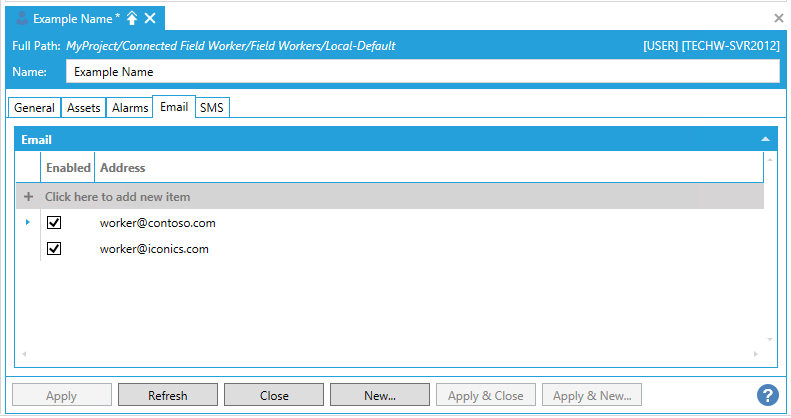Click the horizontal scrollbar right arrow
Screen dimensions: 791x418
click(x=756, y=354)
